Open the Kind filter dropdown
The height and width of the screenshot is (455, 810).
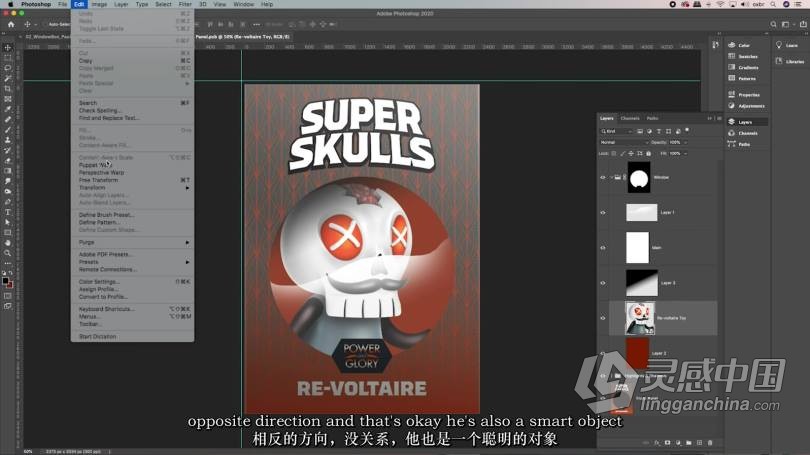click(616, 131)
